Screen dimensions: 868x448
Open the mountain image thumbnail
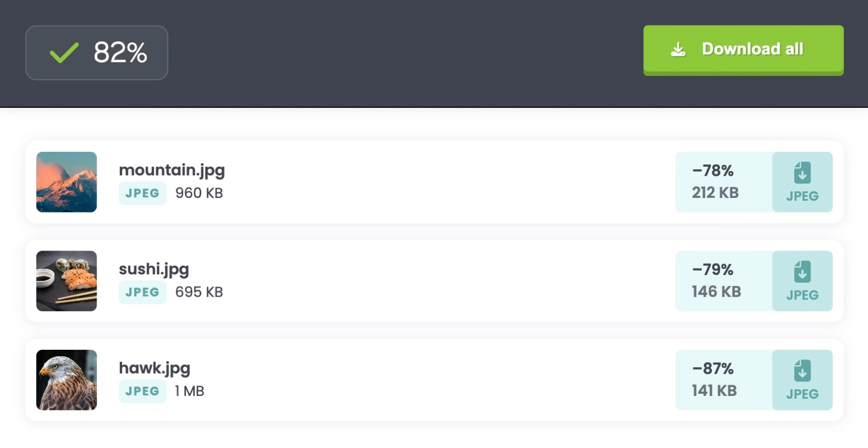click(x=67, y=182)
